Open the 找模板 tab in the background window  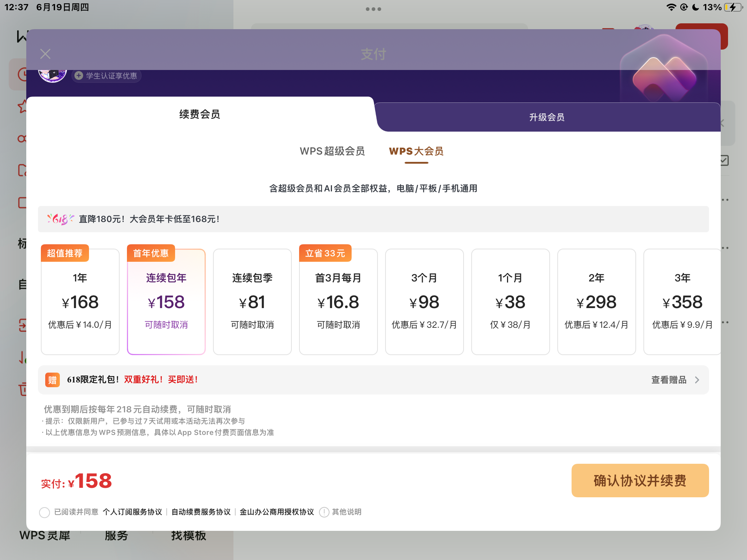[x=189, y=536]
